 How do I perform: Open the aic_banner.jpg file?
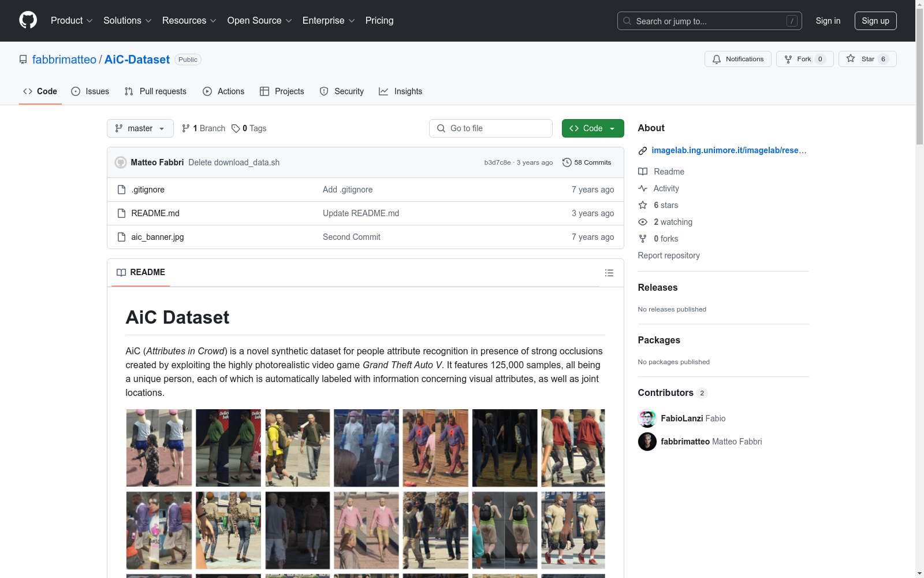(158, 237)
